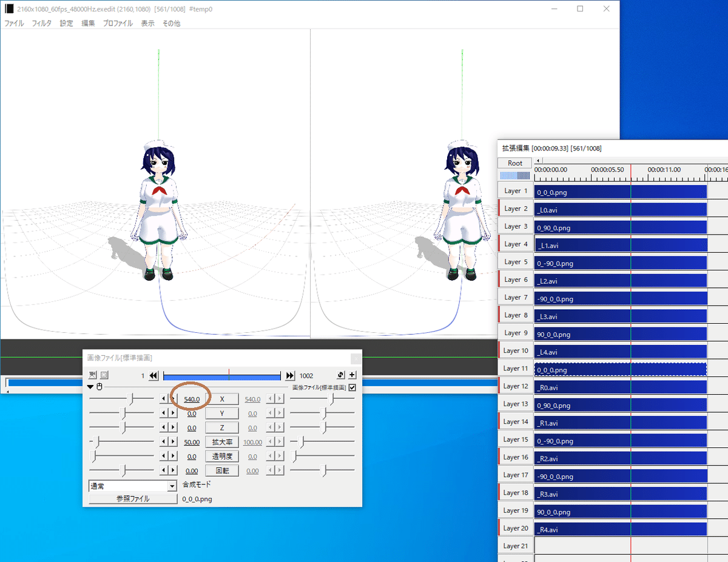Toggle visibility of Layer 2

click(x=516, y=209)
